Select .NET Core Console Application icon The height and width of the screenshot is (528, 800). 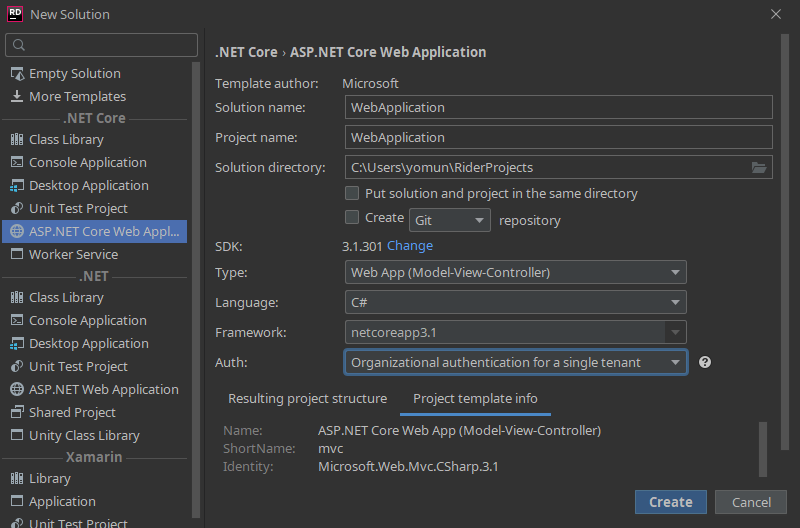[x=17, y=162]
